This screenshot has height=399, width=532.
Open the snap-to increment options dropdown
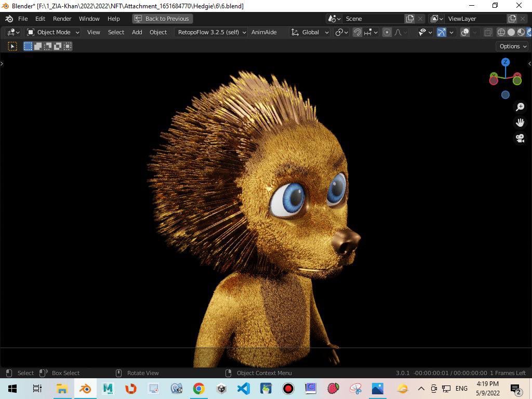point(371,32)
